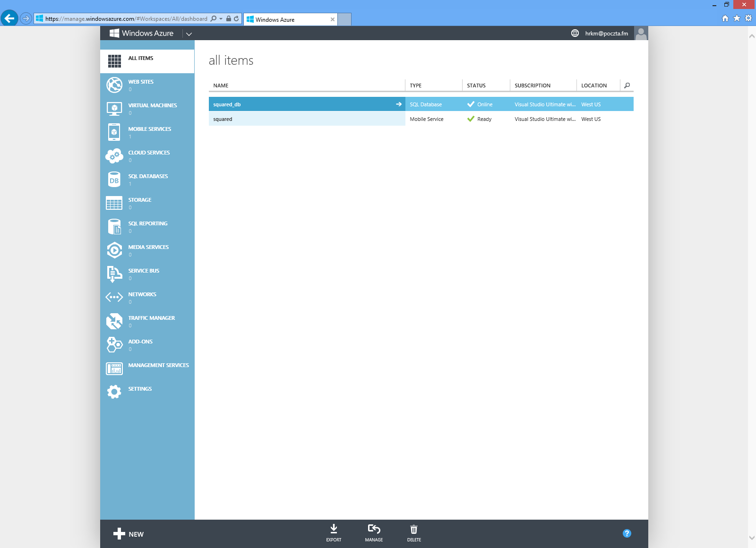756x548 pixels.
Task: Click the table search magnifier icon
Action: (x=627, y=86)
